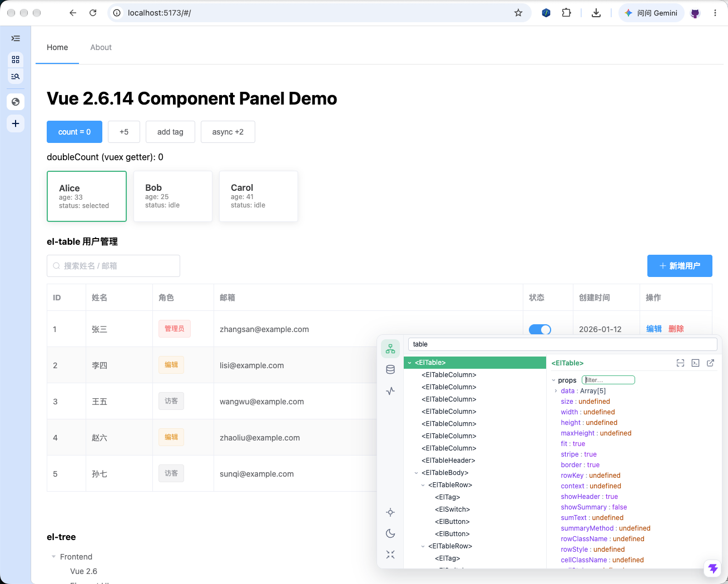Select the Bob user card
Image resolution: width=728 pixels, height=584 pixels.
(173, 196)
